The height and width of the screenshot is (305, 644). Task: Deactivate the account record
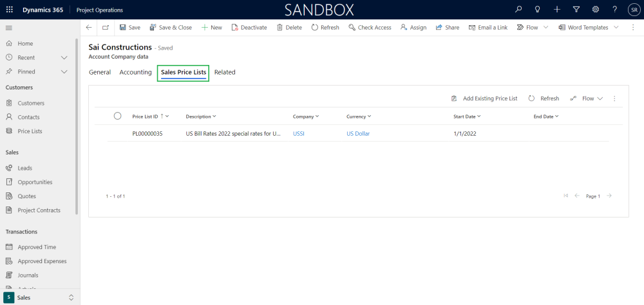click(x=249, y=28)
